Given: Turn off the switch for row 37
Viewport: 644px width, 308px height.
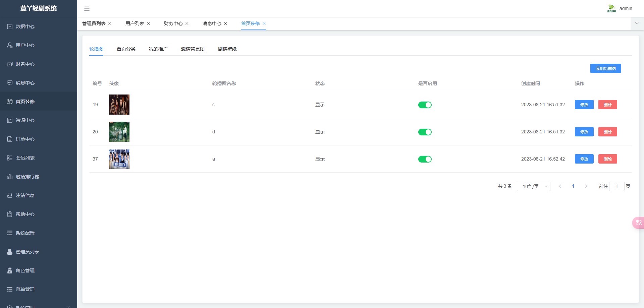Looking at the screenshot, I should tap(425, 159).
